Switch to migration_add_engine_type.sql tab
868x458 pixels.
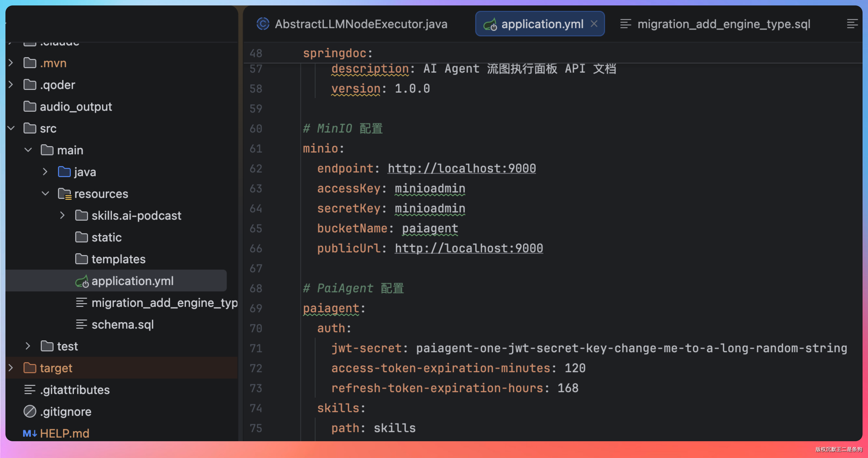click(723, 24)
